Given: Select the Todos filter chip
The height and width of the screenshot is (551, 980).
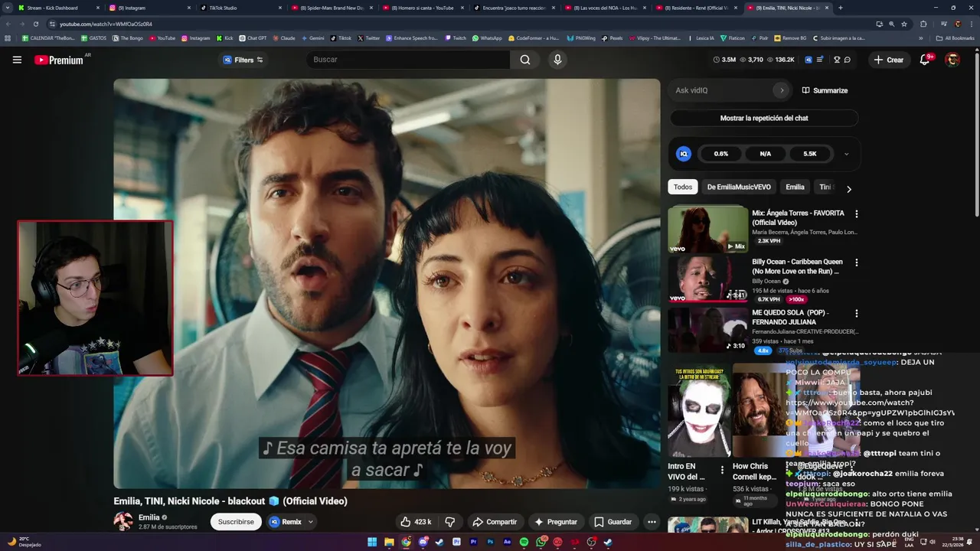Looking at the screenshot, I should (683, 187).
